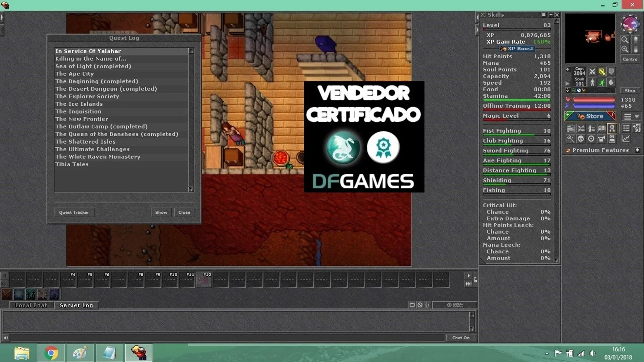The height and width of the screenshot is (362, 644).
Task: Open File Explorer from the taskbar
Action: (x=21, y=353)
